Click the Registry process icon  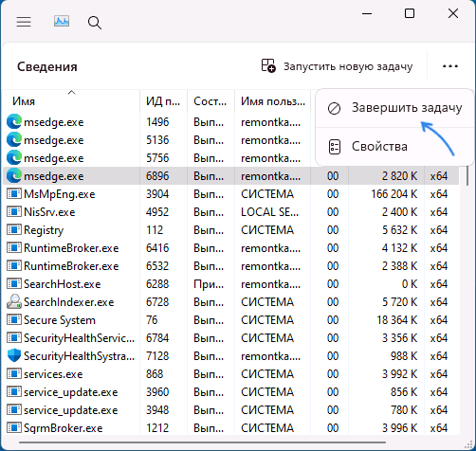pyautogui.click(x=14, y=230)
